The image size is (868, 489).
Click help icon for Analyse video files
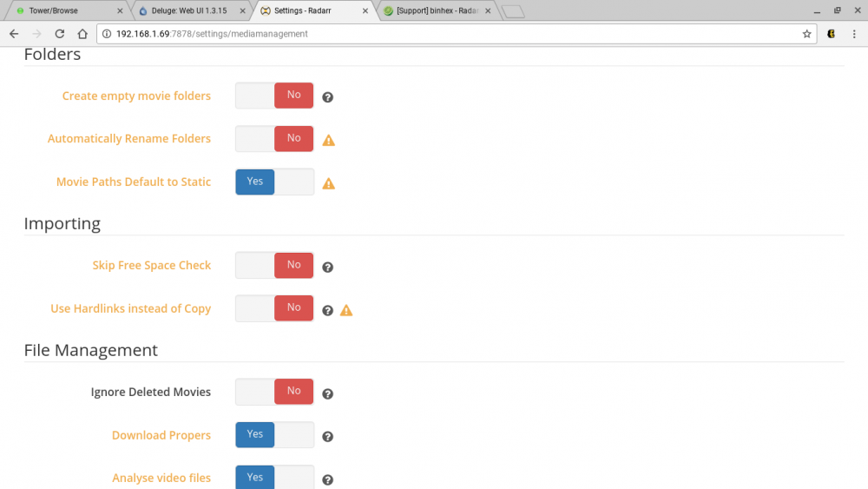click(328, 479)
